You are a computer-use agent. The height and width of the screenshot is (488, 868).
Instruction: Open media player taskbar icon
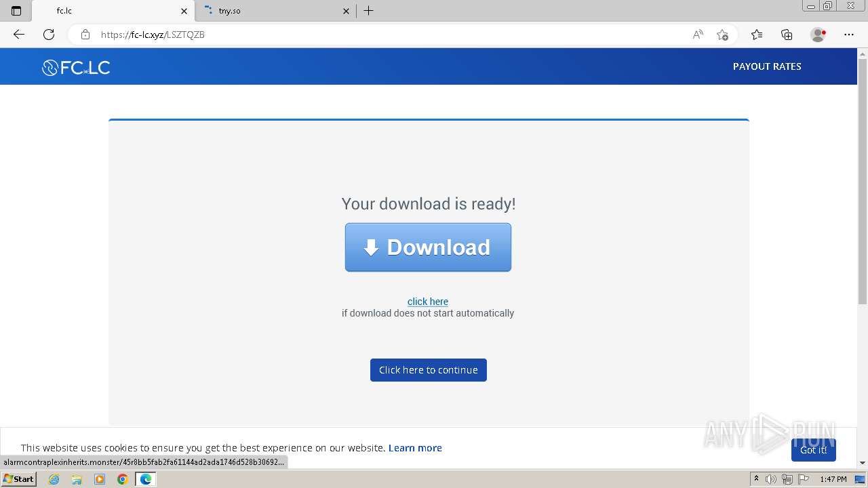click(100, 479)
